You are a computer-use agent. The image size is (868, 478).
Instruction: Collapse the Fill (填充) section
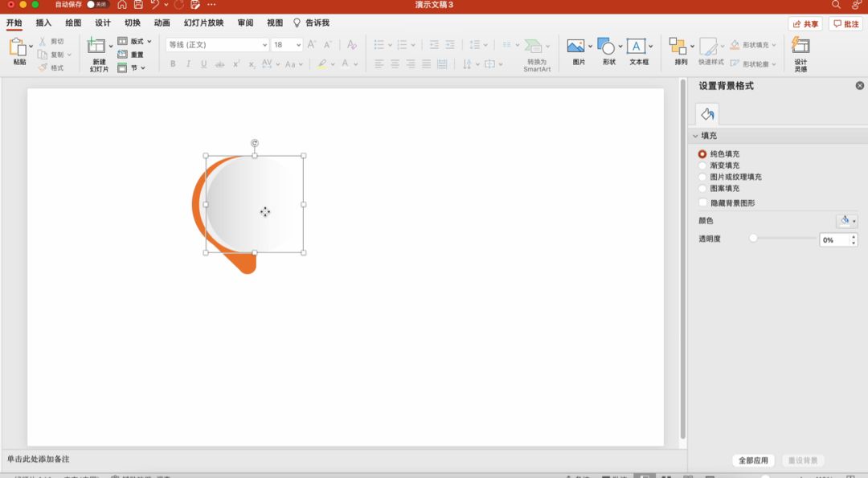click(x=695, y=136)
